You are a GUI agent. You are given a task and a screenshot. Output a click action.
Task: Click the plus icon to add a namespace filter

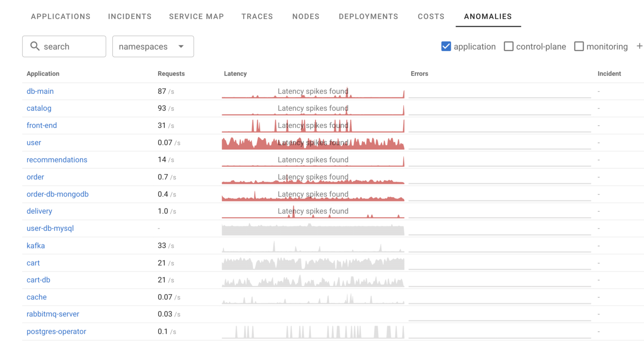640,46
